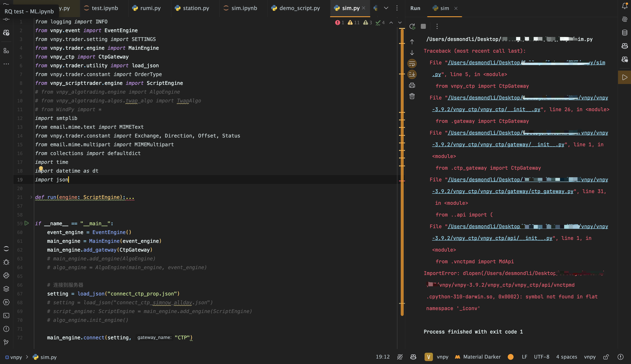
Task: Open Material Darker theme switcher
Action: point(478,357)
